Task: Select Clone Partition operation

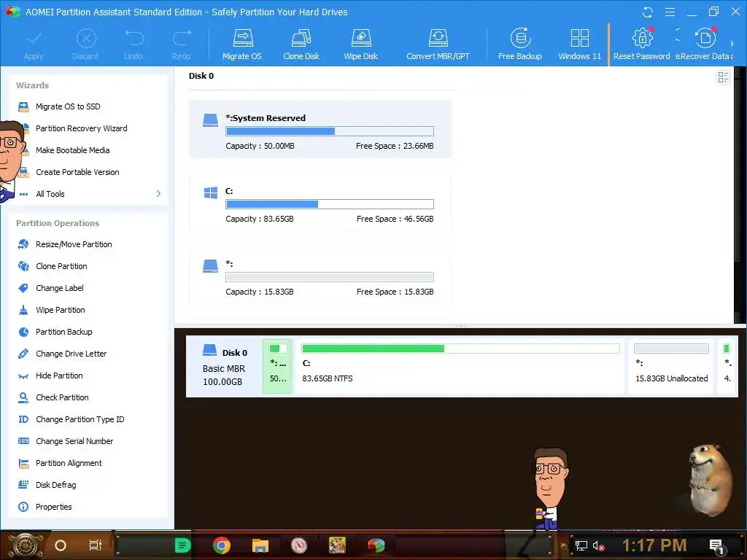Action: point(61,266)
